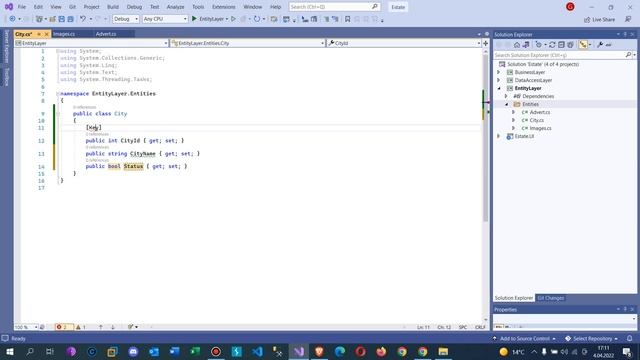The image size is (640, 360).
Task: Collapse the EntityLayer project node
Action: click(498, 88)
